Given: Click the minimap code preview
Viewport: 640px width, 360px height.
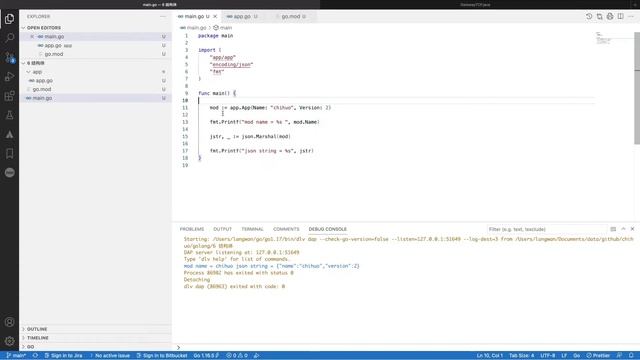Looking at the screenshot, I should (603, 38).
